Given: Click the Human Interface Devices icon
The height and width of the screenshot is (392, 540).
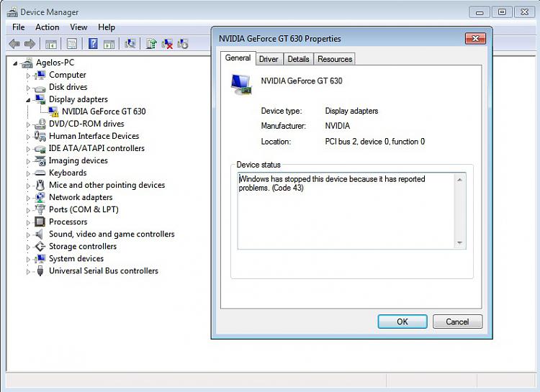Looking at the screenshot, I should (x=40, y=136).
